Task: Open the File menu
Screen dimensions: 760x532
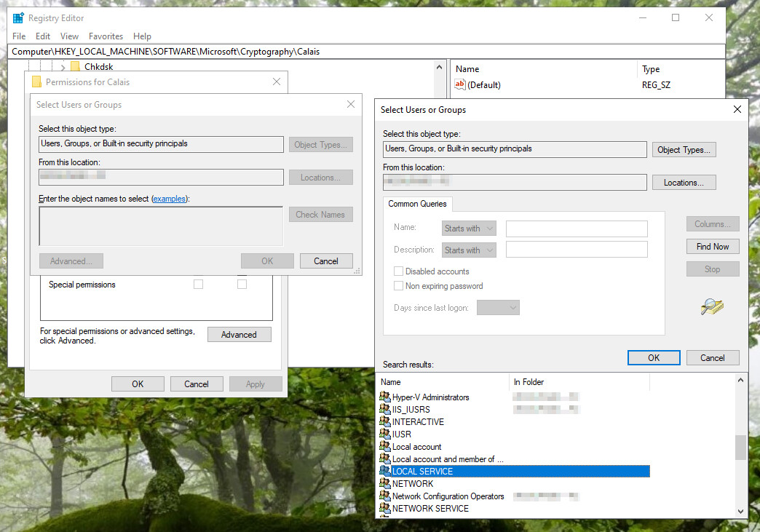Action: click(19, 36)
